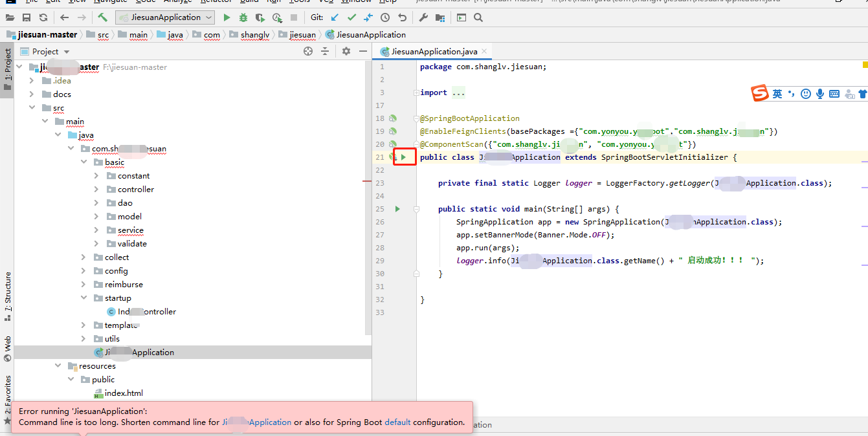This screenshot has width=868, height=436.
Task: Run main method from the gutter arrow
Action: tap(397, 208)
